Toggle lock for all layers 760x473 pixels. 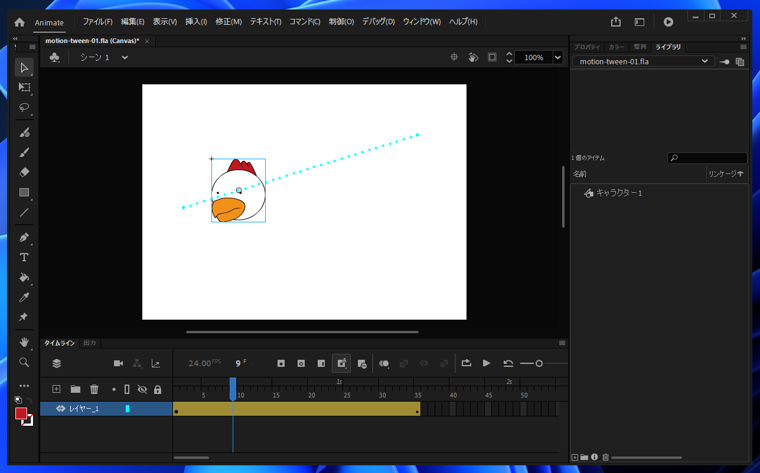click(x=157, y=389)
